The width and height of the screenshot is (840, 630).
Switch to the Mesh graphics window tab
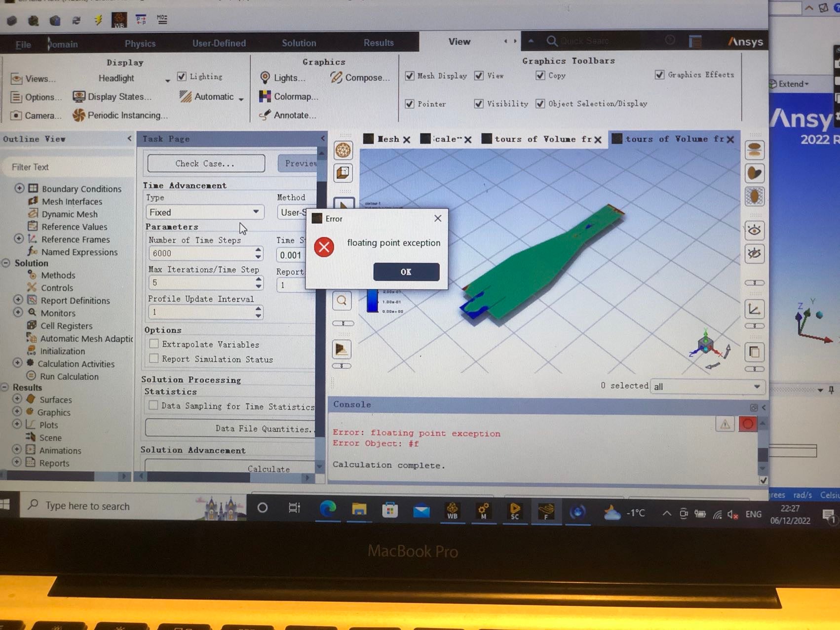point(388,139)
